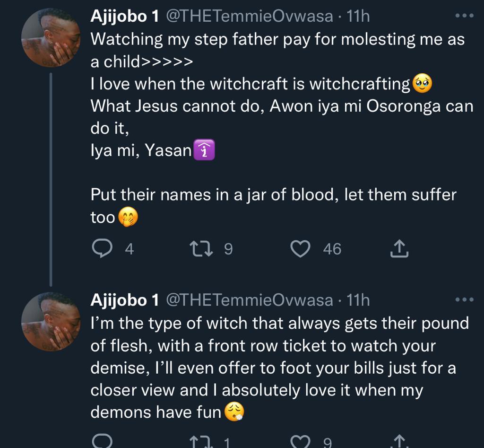The width and height of the screenshot is (484, 448).
Task: Click the @THETemmieOvwasa handle on the second tweet
Action: pos(250,300)
